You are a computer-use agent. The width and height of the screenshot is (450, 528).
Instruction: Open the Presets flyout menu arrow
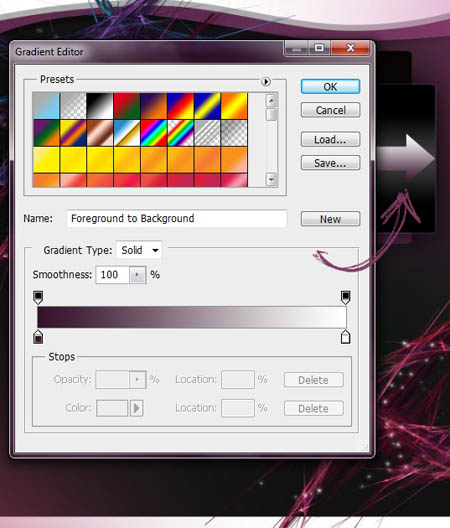266,81
